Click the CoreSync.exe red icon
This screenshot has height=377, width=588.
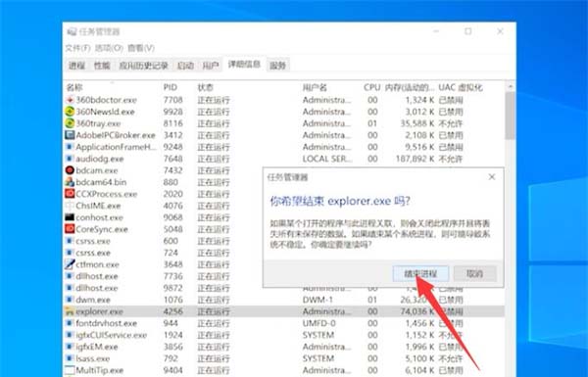[70, 229]
